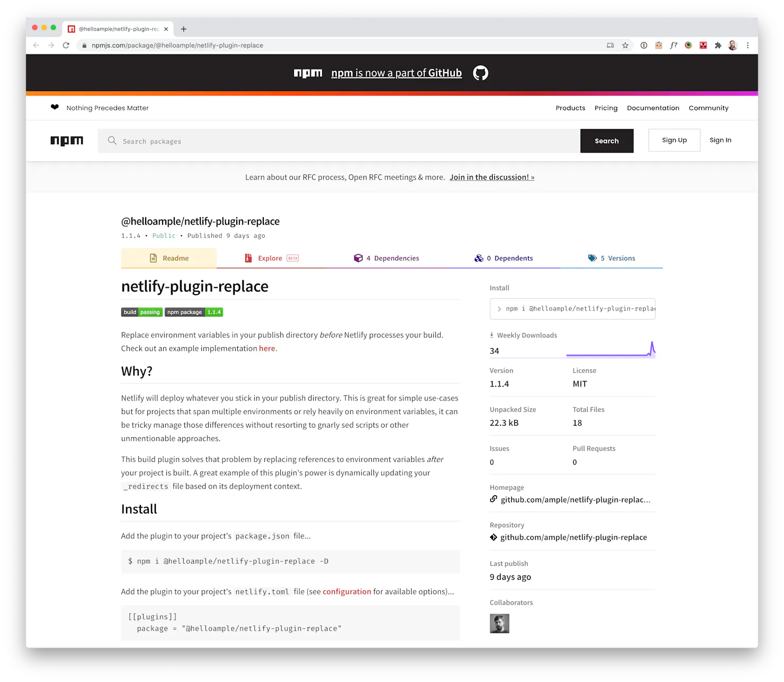Viewport: 784px width, 682px height.
Task: Open the github.com homepage link
Action: pos(576,500)
